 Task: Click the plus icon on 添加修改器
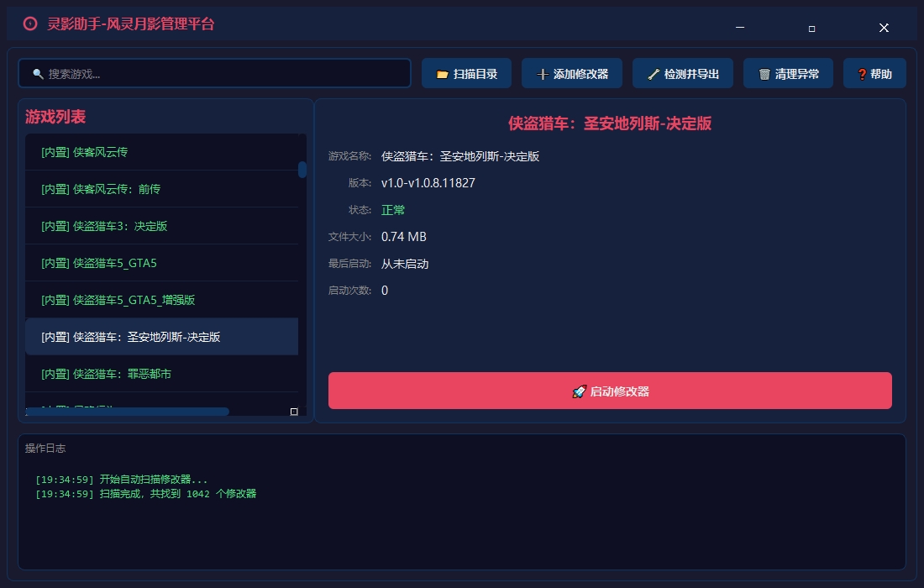542,74
